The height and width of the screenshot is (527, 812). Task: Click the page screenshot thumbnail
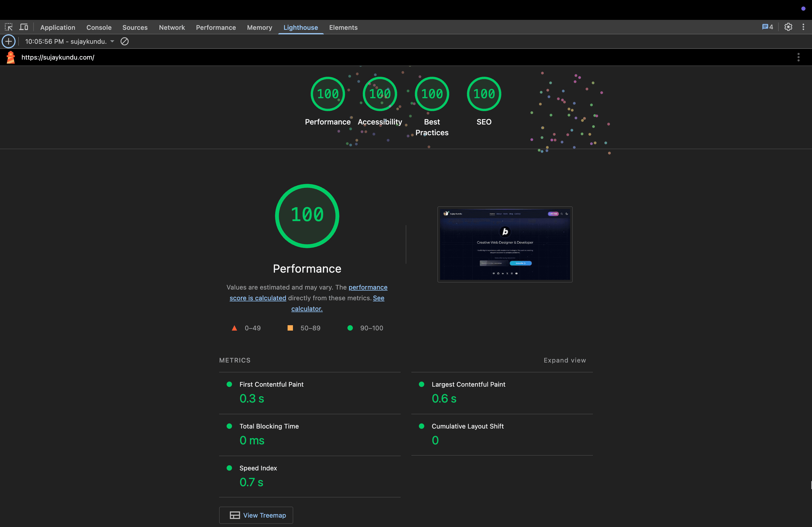pos(505,244)
